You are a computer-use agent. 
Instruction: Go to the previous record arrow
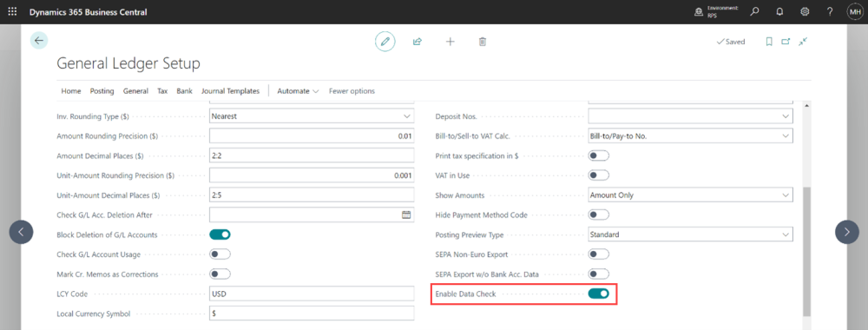coord(21,232)
